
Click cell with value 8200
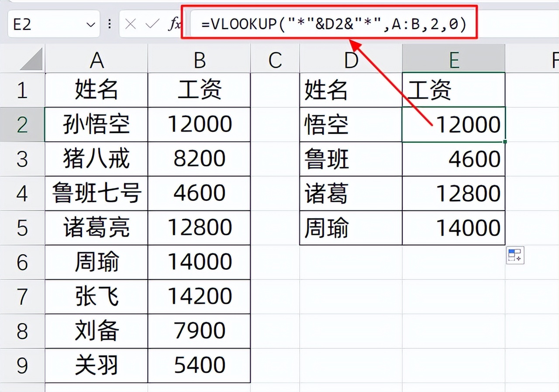click(200, 159)
